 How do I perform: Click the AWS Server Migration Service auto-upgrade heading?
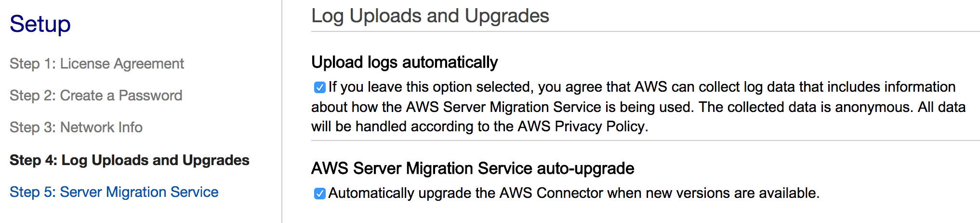[472, 168]
